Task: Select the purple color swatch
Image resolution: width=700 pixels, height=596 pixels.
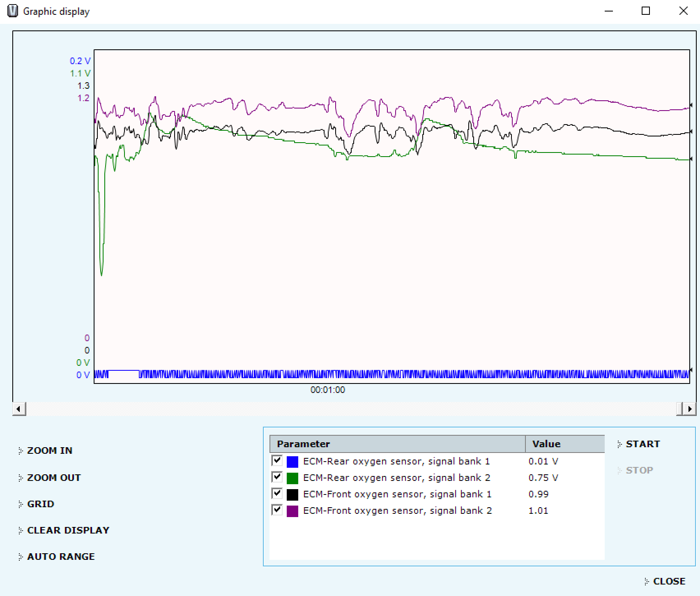Action: 292,511
